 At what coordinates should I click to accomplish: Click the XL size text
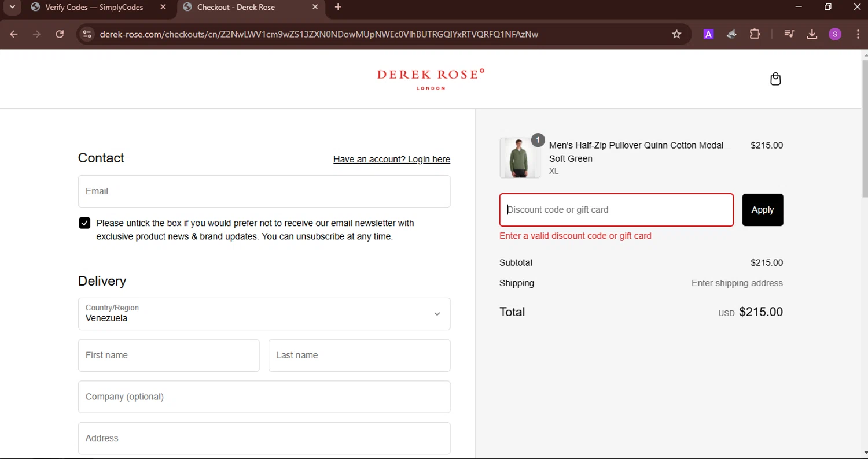[554, 171]
